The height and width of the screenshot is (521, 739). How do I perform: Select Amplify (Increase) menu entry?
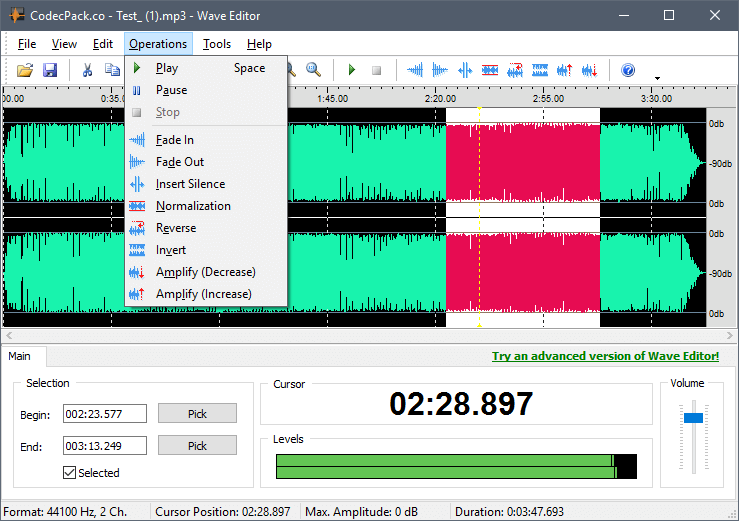click(204, 294)
